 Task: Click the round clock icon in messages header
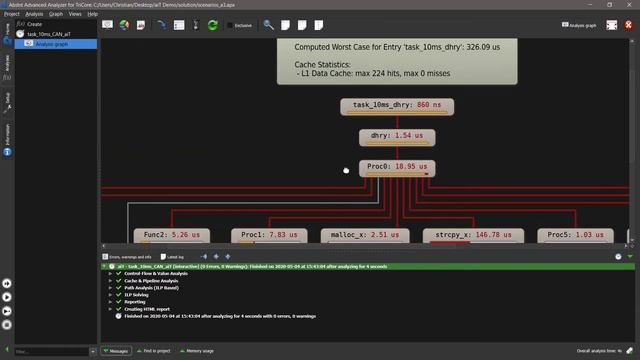pyautogui.click(x=618, y=256)
